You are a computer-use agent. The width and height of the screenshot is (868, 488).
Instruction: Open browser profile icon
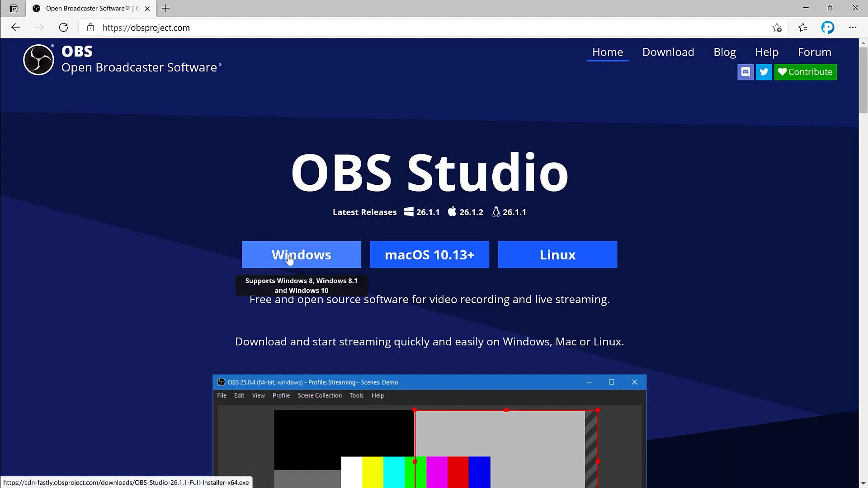(828, 28)
